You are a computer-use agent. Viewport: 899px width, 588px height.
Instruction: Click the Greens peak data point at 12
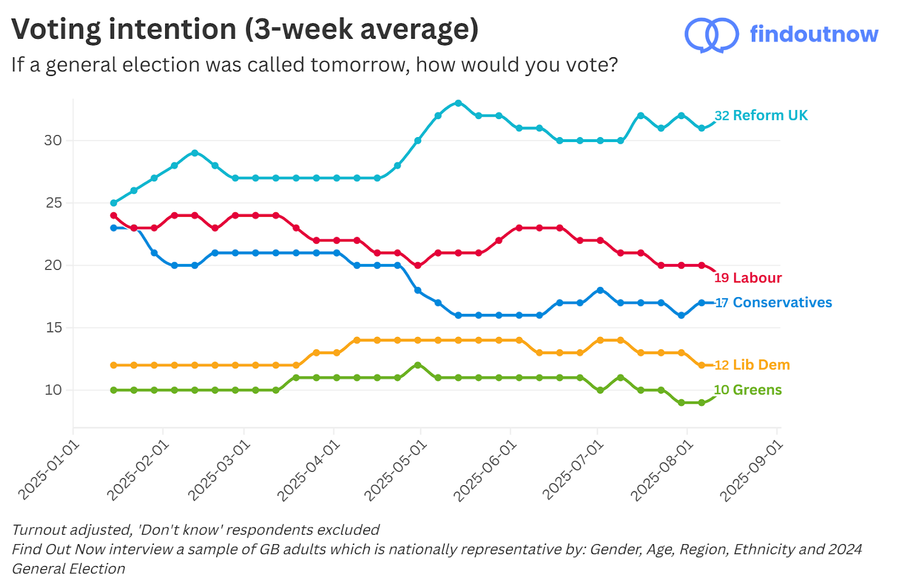[417, 365]
